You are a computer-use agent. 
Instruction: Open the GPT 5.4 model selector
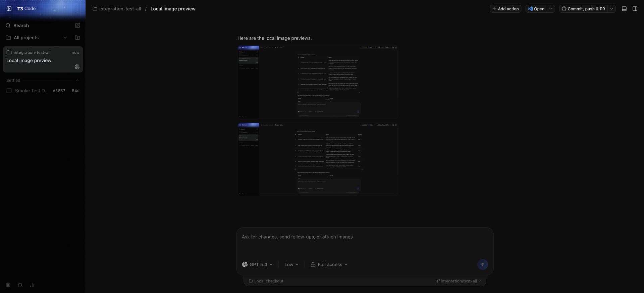click(257, 264)
